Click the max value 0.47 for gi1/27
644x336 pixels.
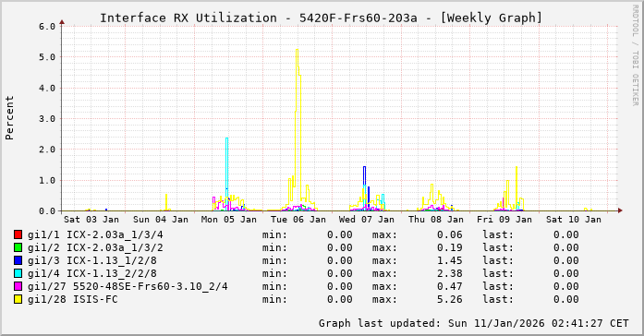pos(449,286)
